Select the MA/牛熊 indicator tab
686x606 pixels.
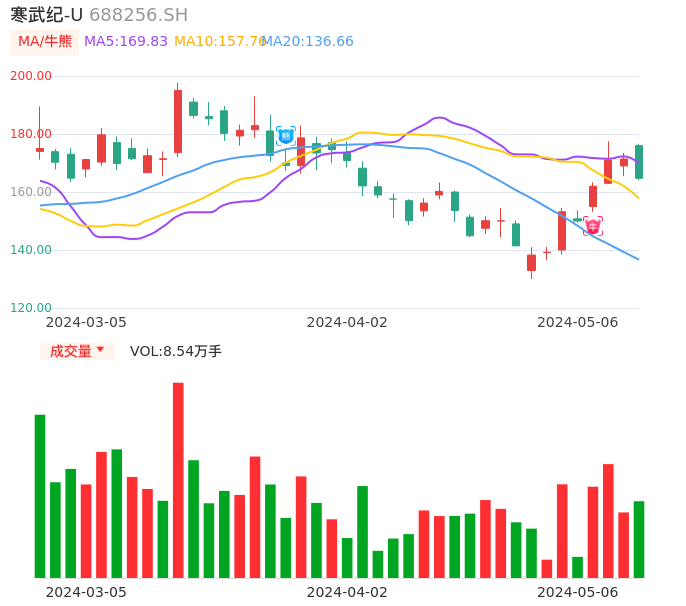point(44,42)
